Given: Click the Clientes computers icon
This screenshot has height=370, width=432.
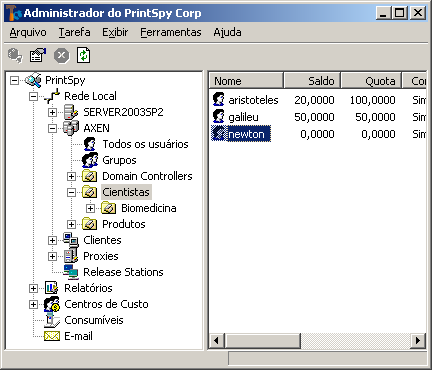Looking at the screenshot, I should (71, 240).
